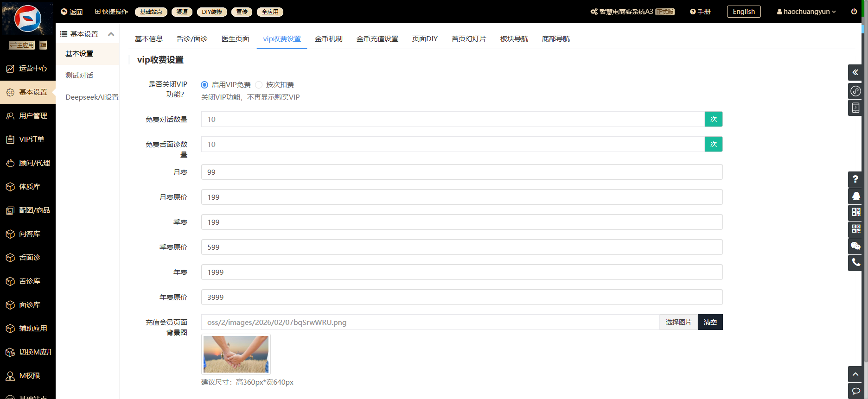
Task: Click the mobile preview phone icon
Action: pos(855,108)
